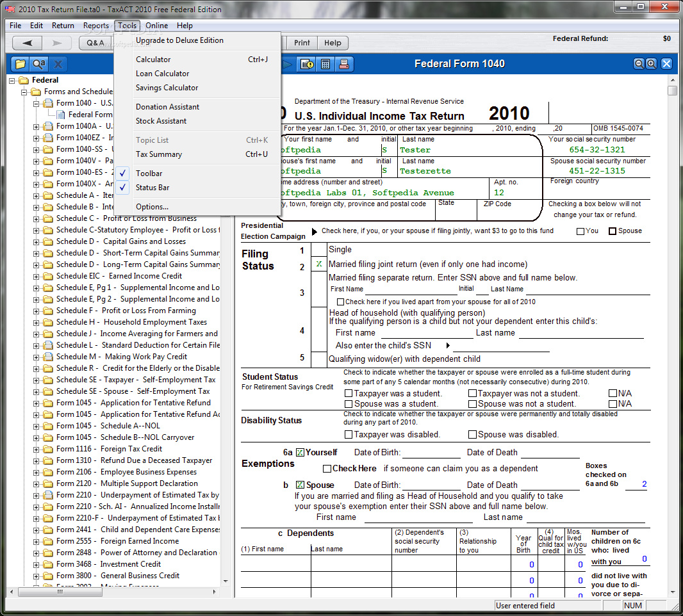
Task: Expand Form 2555 Foreign Earned Income node
Action: 37,542
